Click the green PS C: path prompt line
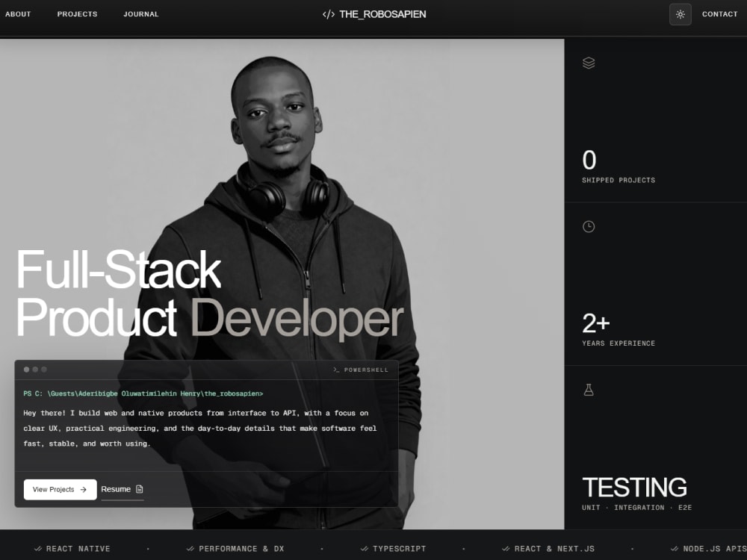Image resolution: width=747 pixels, height=560 pixels. (x=143, y=393)
